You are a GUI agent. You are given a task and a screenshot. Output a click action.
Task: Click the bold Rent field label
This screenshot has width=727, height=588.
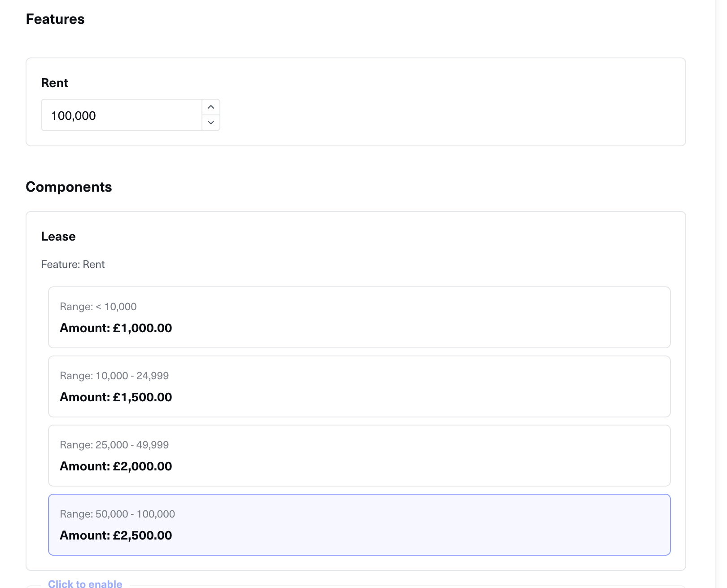coord(54,83)
